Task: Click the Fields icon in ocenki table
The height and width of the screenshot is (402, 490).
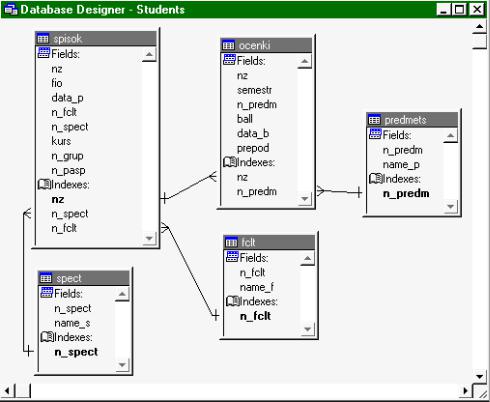Action: coord(229,60)
